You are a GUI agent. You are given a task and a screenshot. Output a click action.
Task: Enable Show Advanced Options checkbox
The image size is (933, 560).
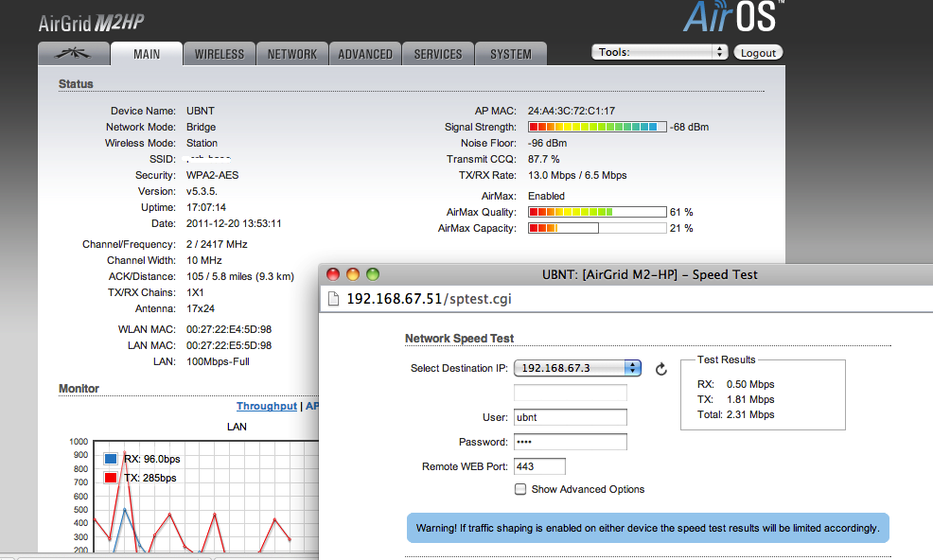[520, 489]
